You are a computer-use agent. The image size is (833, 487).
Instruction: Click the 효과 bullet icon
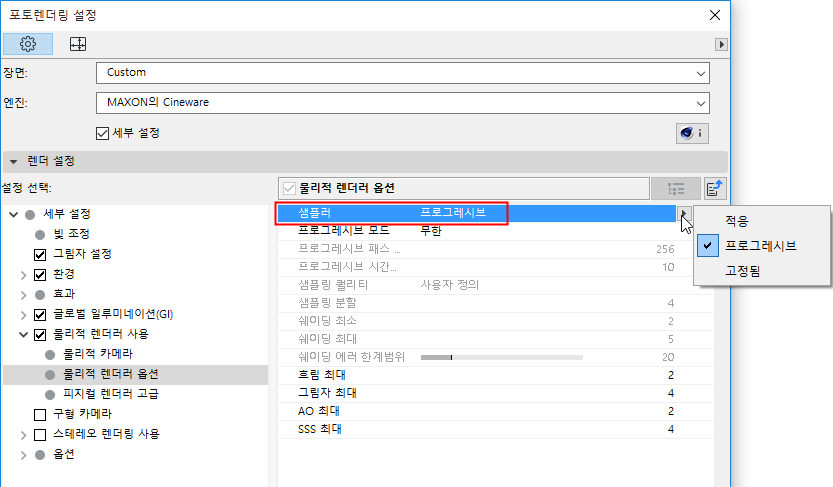[40, 294]
